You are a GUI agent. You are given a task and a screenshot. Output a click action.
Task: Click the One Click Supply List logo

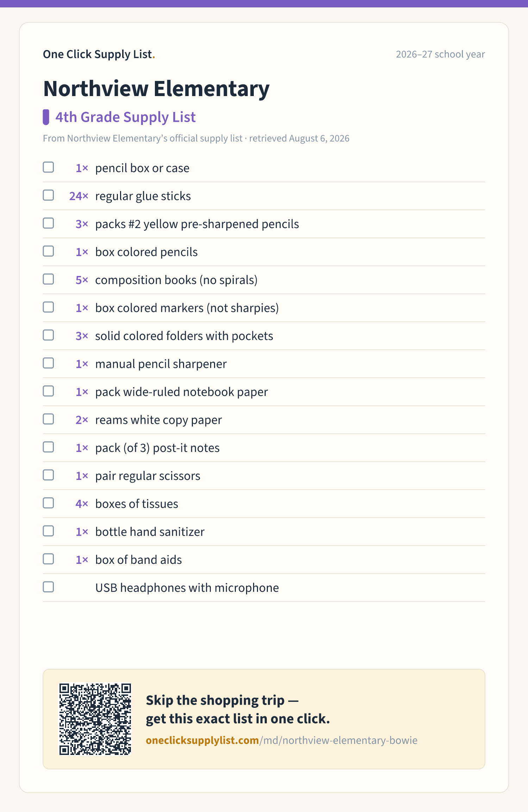(99, 54)
